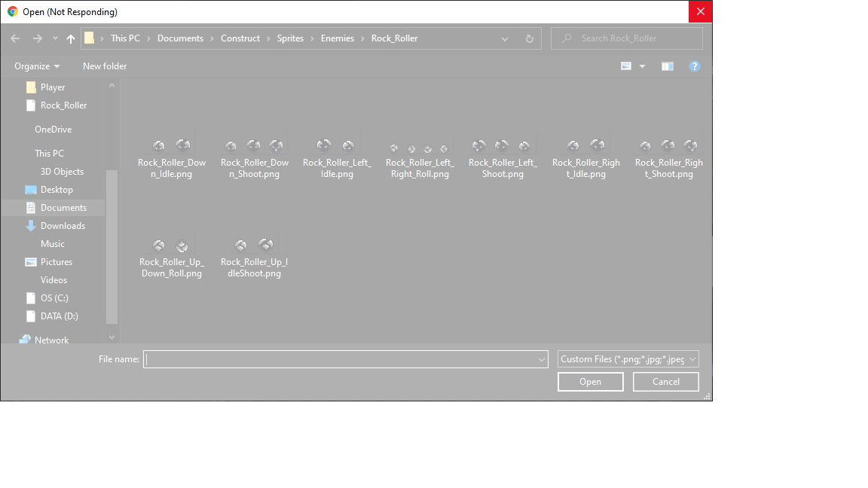This screenshot has height=488, width=868.
Task: Open the Custom Files type filter
Action: click(628, 359)
